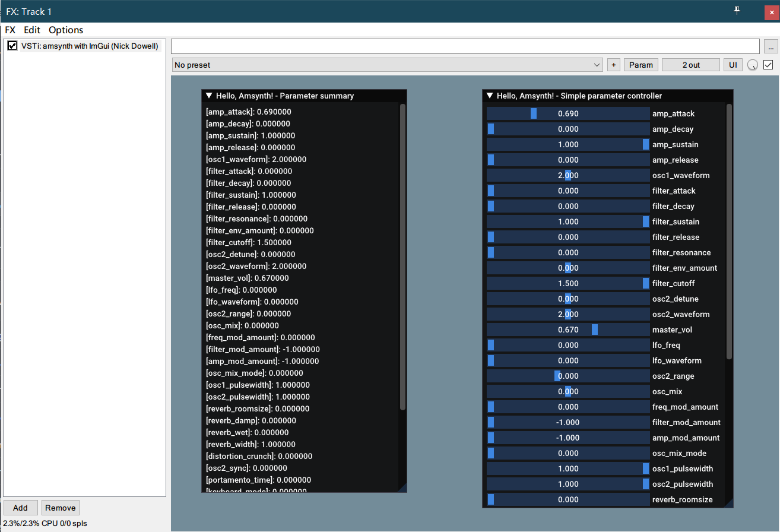Viewport: 780px width, 532px height.
Task: Click the amp_attack slider
Action: point(568,113)
